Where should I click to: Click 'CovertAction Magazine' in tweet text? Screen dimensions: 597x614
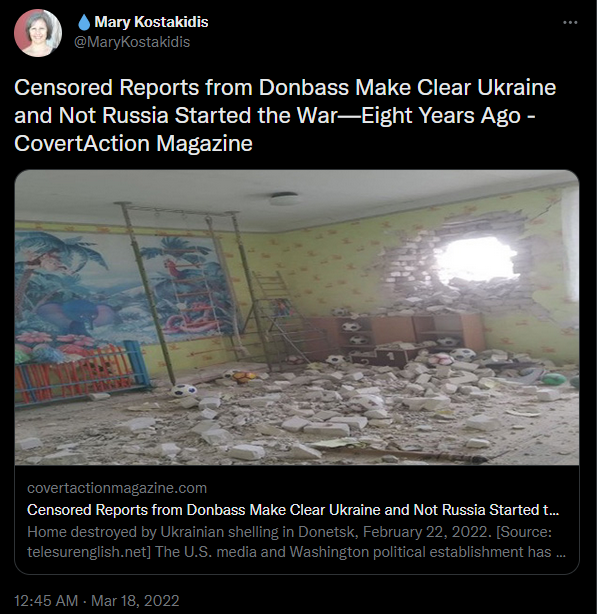(x=133, y=143)
